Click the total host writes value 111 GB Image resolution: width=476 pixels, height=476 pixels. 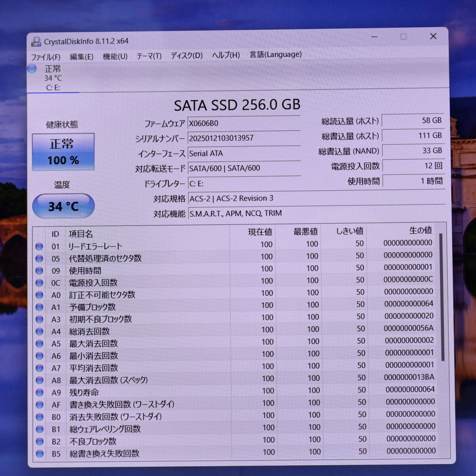[x=413, y=136]
